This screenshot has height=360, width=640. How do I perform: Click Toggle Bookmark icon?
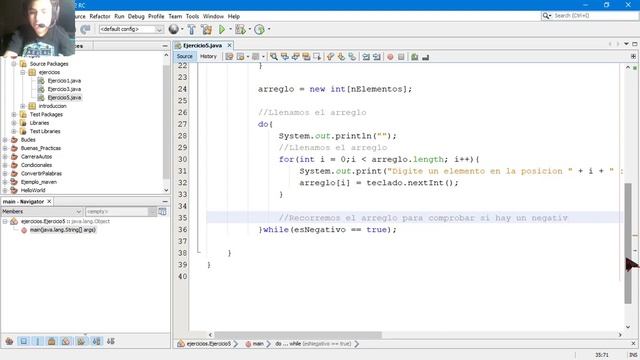(x=352, y=57)
